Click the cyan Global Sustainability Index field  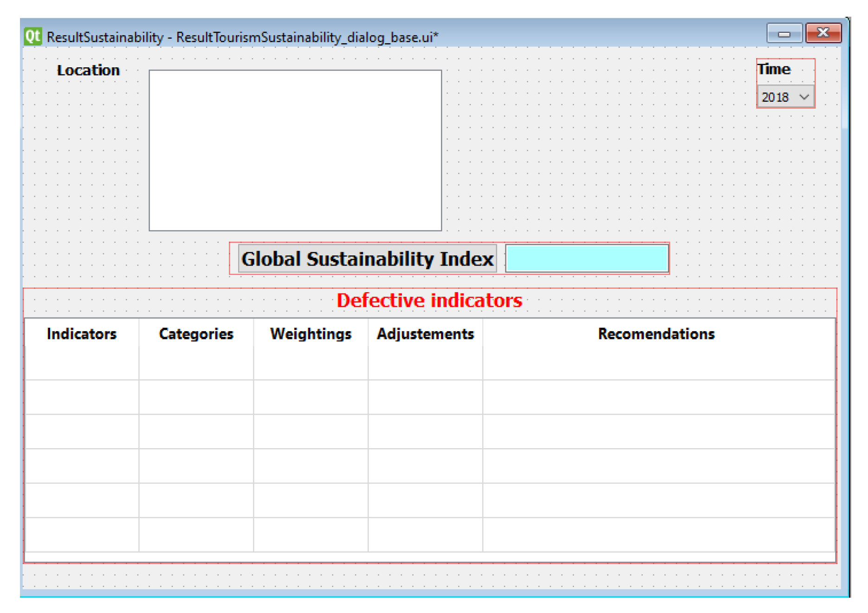587,258
